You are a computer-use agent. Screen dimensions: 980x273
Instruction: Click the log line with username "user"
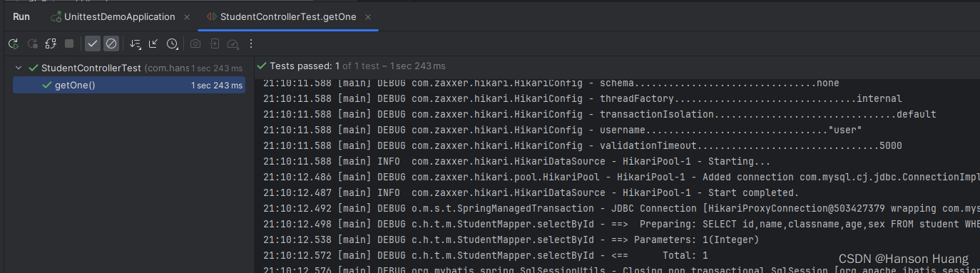[x=562, y=130]
